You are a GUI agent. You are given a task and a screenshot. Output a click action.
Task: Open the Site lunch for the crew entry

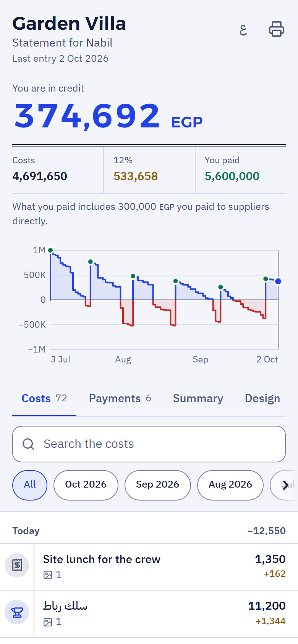[149, 567]
